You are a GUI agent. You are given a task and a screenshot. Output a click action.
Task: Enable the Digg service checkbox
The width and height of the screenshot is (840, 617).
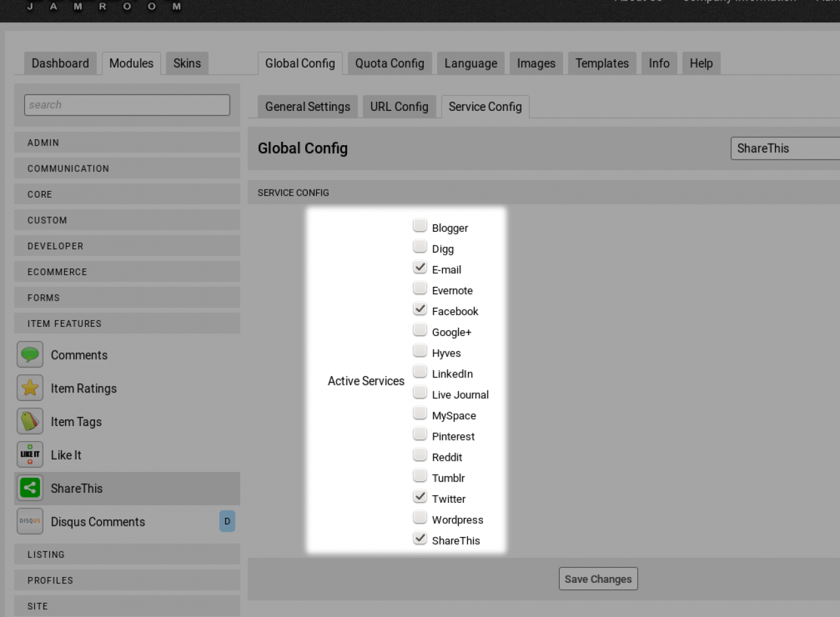point(420,247)
